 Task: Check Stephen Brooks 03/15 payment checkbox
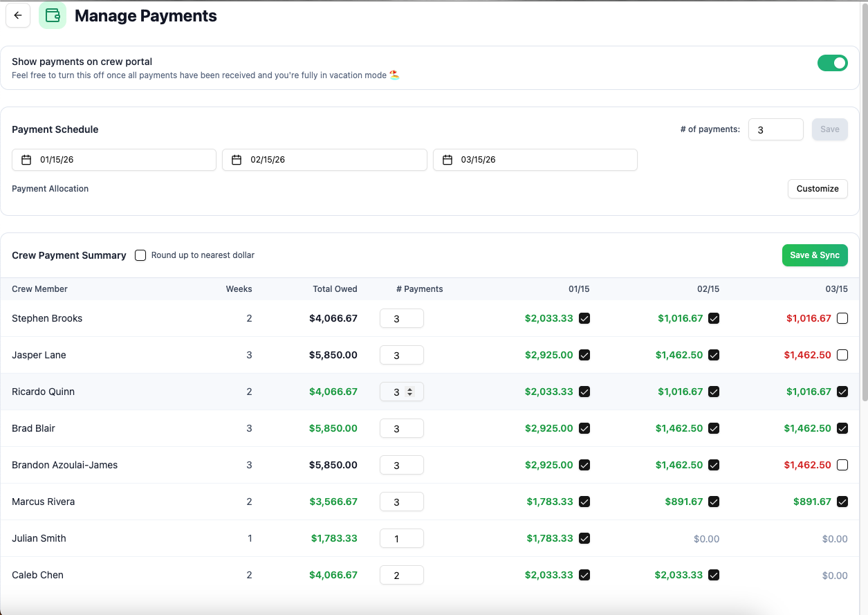click(842, 318)
